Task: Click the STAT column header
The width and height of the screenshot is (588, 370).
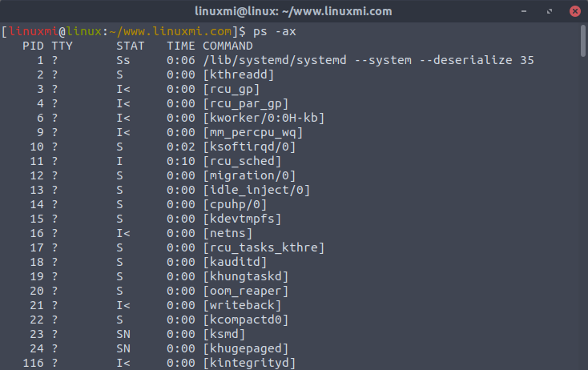Action: pyautogui.click(x=131, y=46)
